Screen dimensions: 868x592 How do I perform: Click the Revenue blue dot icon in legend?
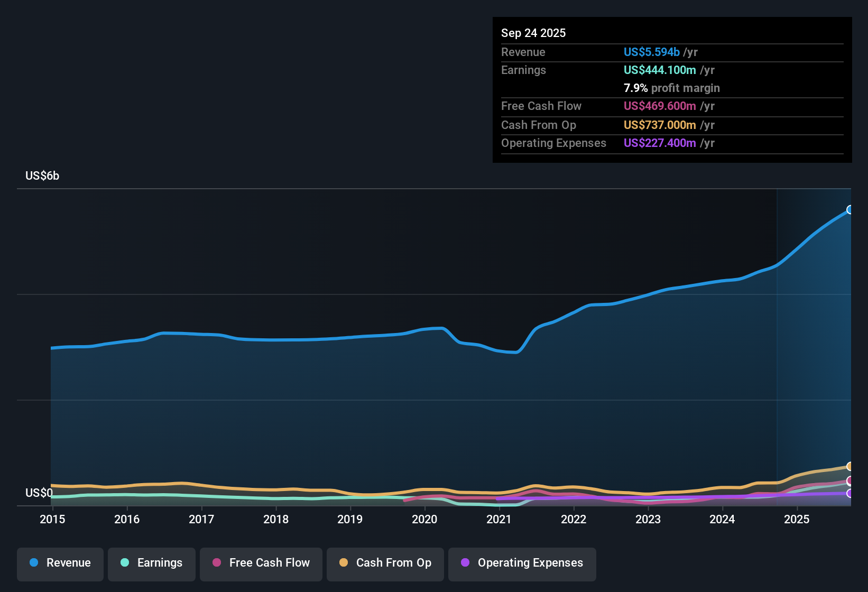click(x=33, y=563)
